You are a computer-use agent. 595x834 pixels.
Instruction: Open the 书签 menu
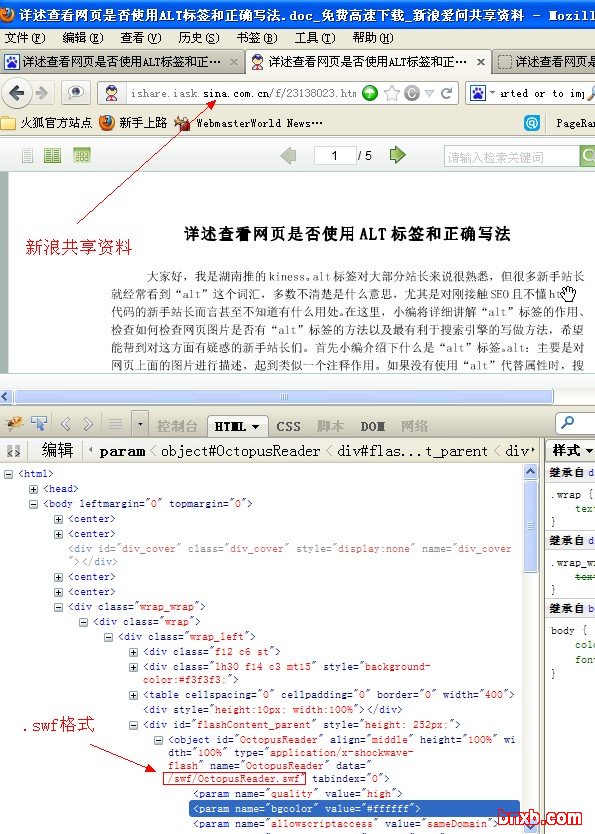(257, 38)
